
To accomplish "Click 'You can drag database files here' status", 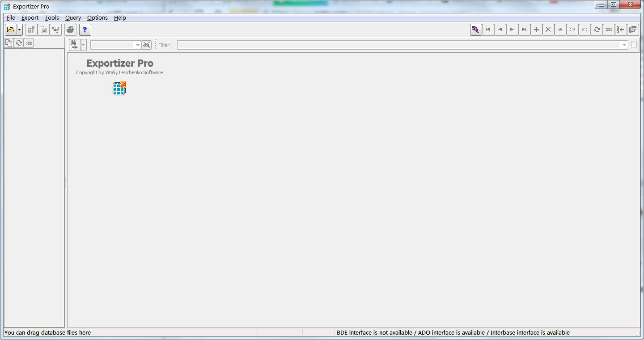I will pos(47,332).
